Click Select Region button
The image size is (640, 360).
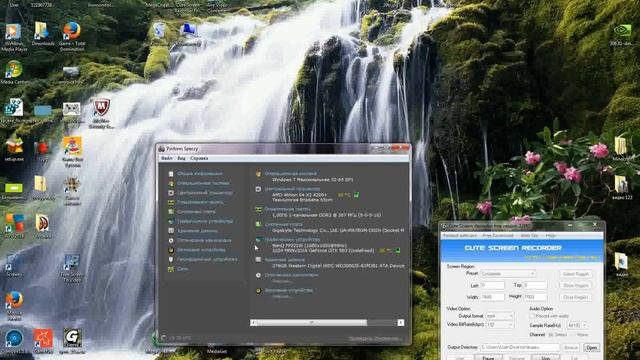[x=575, y=274]
